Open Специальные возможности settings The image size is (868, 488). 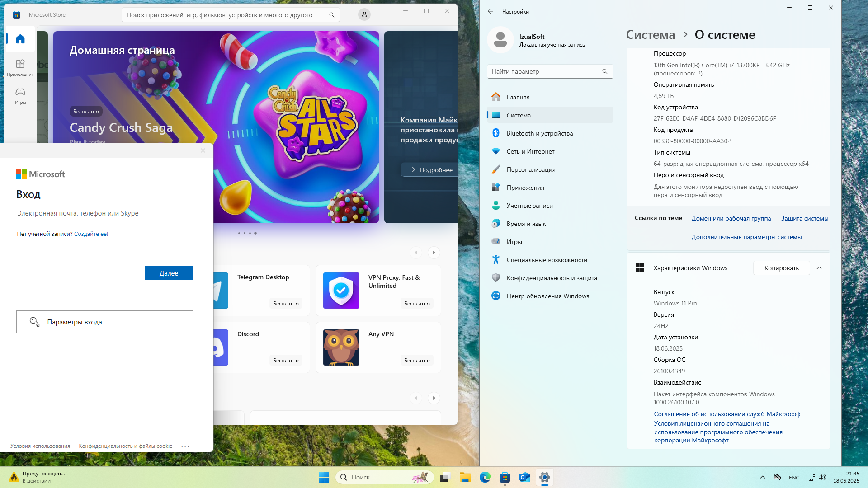[x=550, y=260]
